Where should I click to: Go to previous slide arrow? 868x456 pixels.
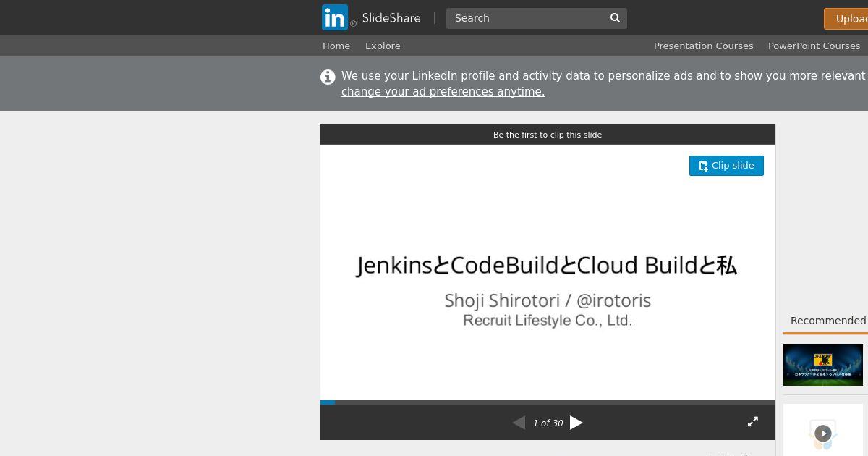[x=519, y=423]
